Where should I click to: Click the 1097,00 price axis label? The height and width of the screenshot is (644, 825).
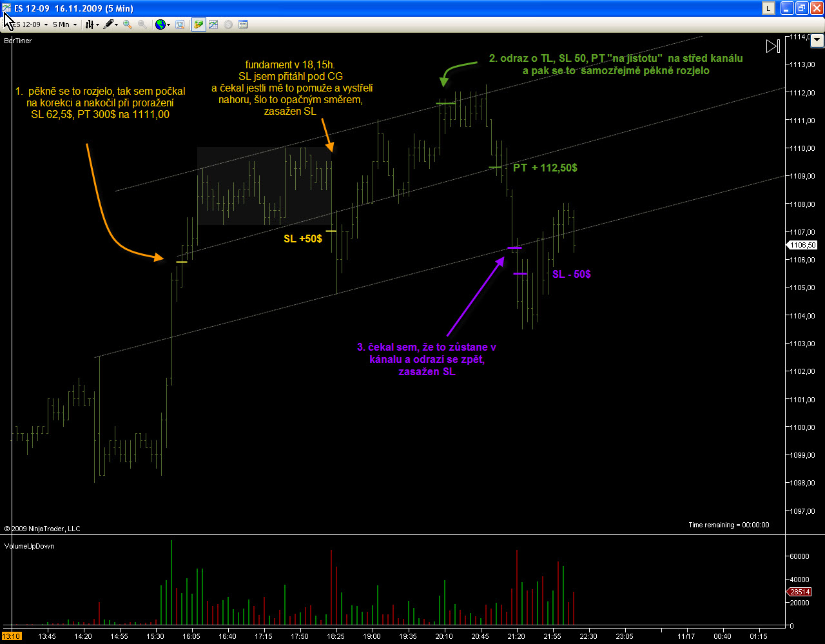coord(803,511)
